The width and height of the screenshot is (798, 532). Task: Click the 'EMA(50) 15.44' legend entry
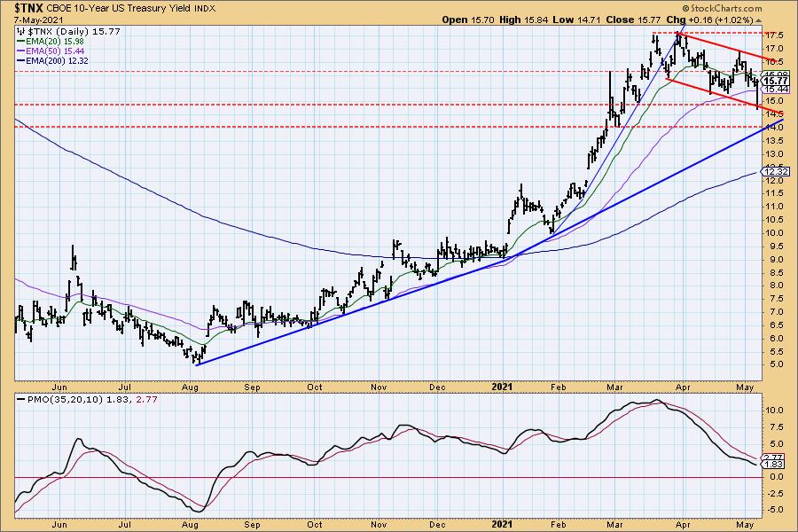(x=56, y=51)
